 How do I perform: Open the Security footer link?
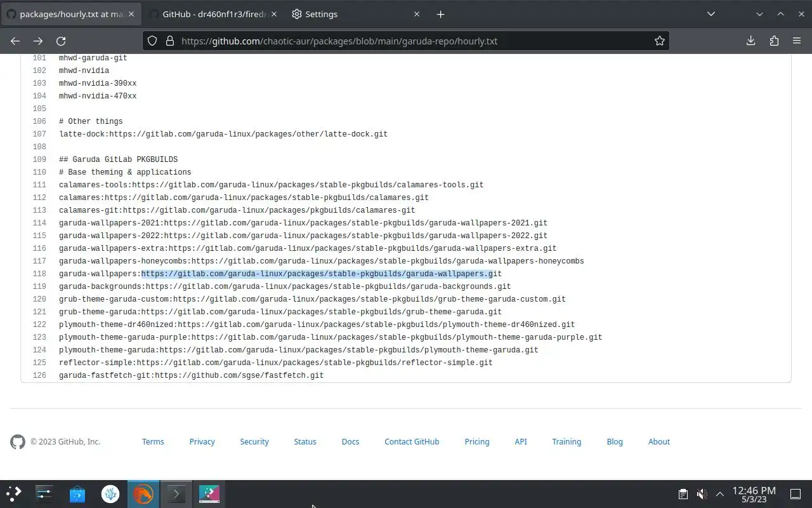(254, 441)
